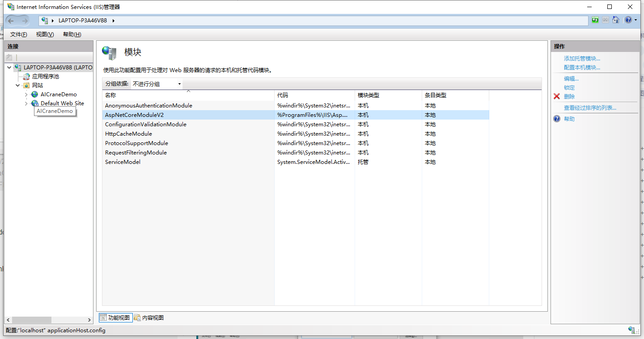Viewport: 644px width, 339px height.
Task: Expand the Default Web Site tree node
Action: point(26,103)
